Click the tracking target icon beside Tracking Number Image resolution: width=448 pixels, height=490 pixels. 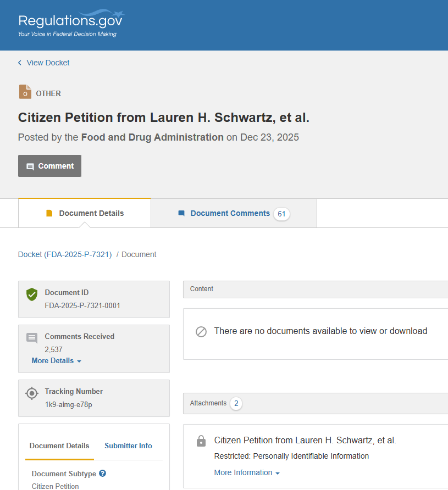click(x=32, y=393)
